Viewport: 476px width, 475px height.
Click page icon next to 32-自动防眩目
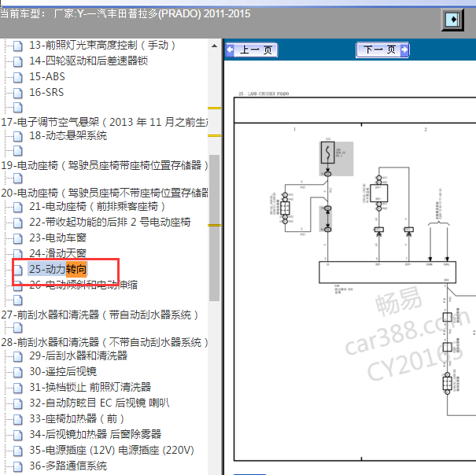[x=18, y=403]
